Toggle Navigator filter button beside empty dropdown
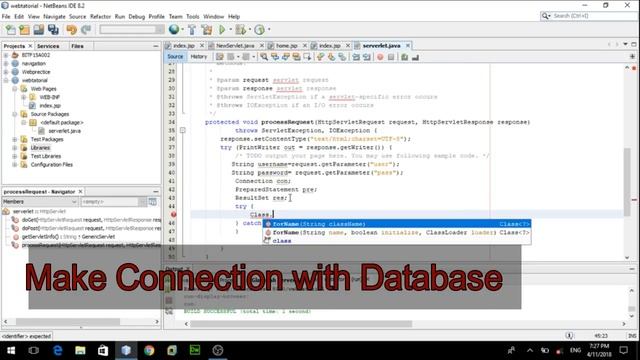 (x=153, y=202)
